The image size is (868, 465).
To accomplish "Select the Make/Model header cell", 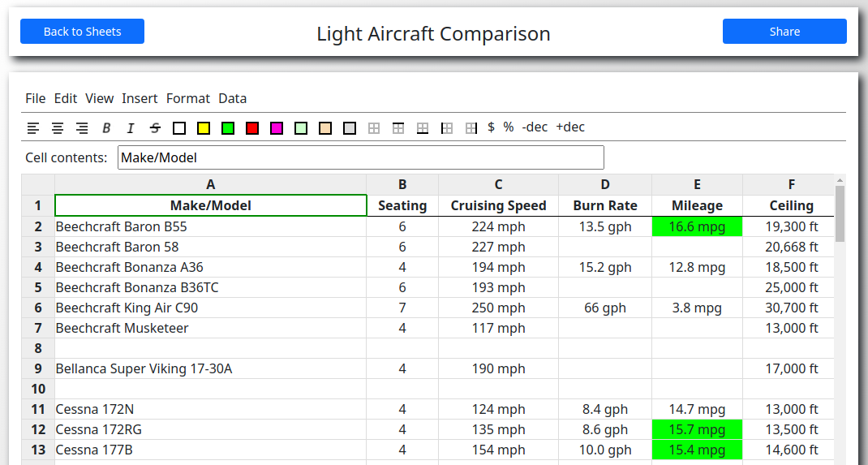I will click(210, 205).
